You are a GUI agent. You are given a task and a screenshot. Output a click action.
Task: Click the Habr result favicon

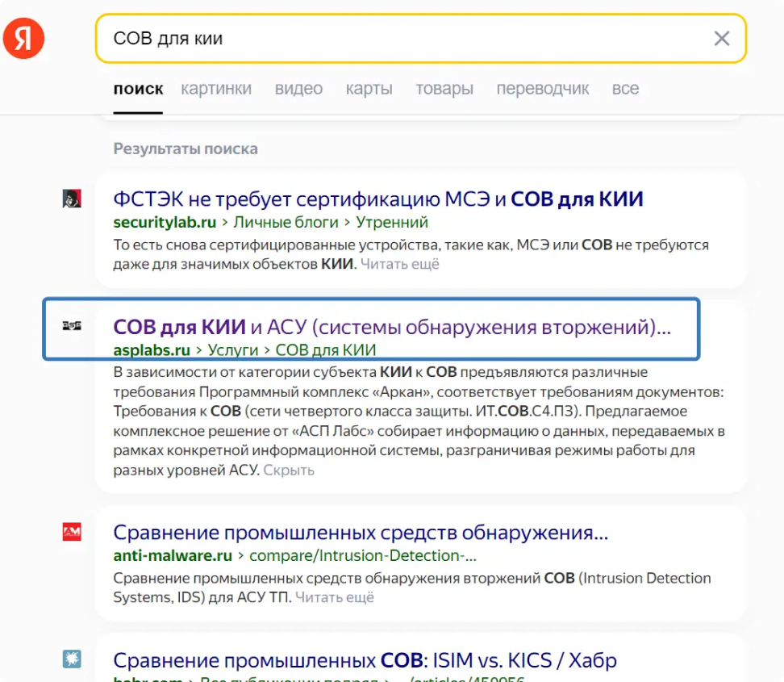coord(71,659)
